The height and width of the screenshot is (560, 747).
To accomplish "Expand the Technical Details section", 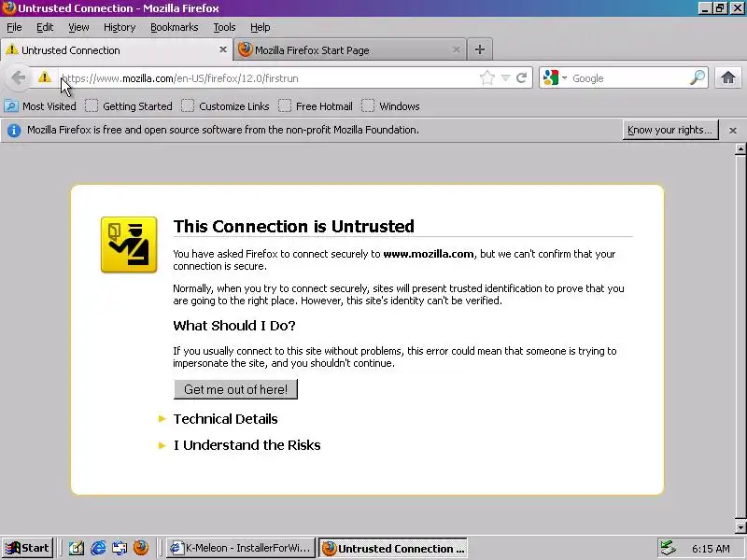I will click(225, 418).
